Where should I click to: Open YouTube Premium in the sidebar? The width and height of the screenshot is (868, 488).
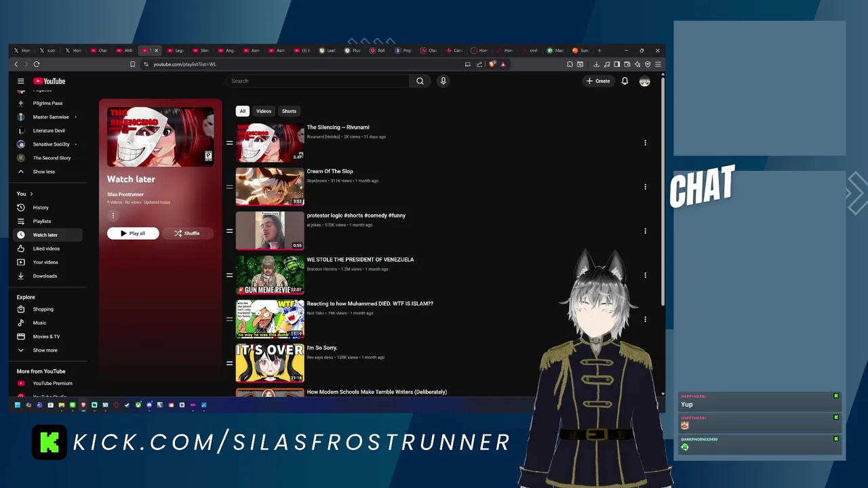[47, 383]
